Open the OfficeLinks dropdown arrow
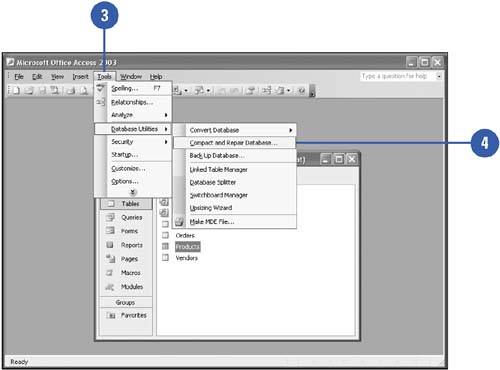The height and width of the screenshot is (370, 500). 186,91
